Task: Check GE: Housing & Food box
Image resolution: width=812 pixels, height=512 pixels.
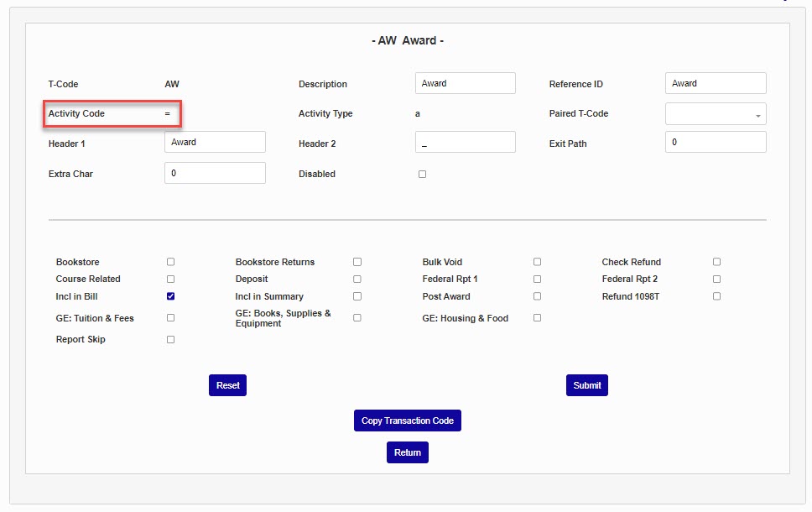Action: click(x=537, y=318)
